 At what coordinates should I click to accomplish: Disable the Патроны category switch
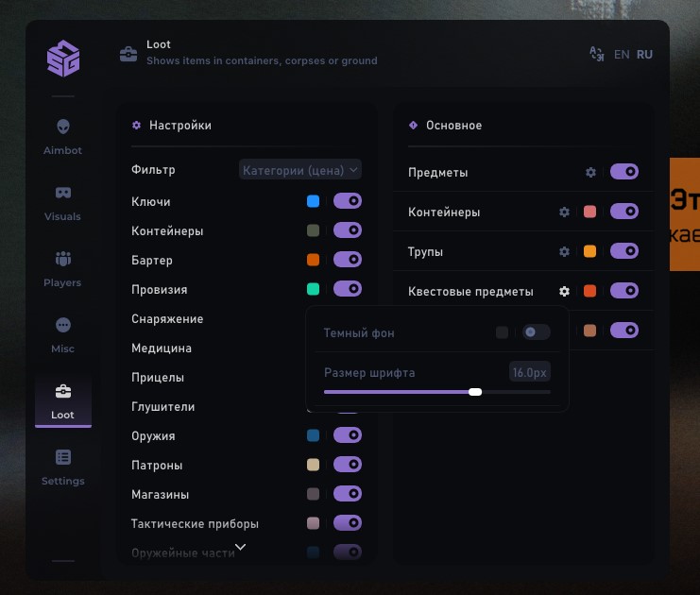click(x=347, y=465)
